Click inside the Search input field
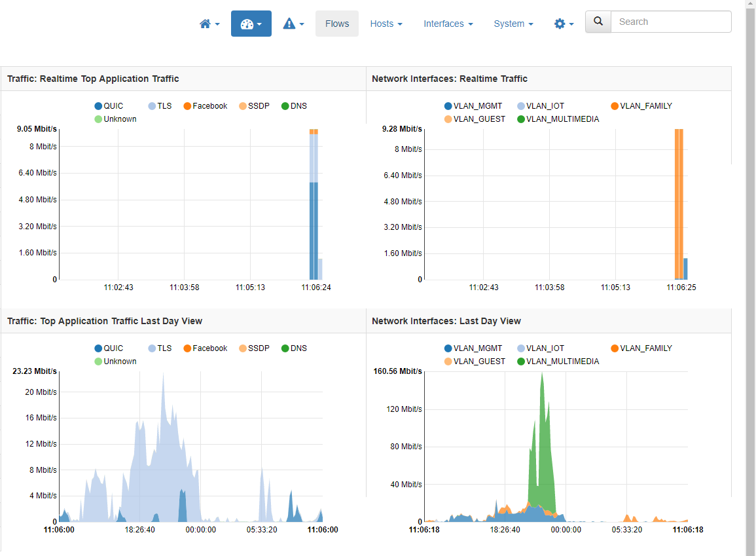Viewport: 756px width, 556px height. (670, 21)
